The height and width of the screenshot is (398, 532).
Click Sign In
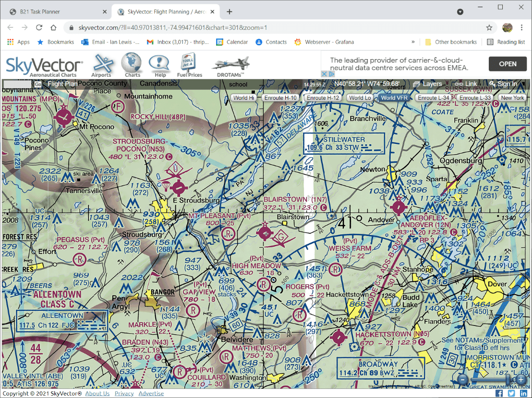point(504,84)
